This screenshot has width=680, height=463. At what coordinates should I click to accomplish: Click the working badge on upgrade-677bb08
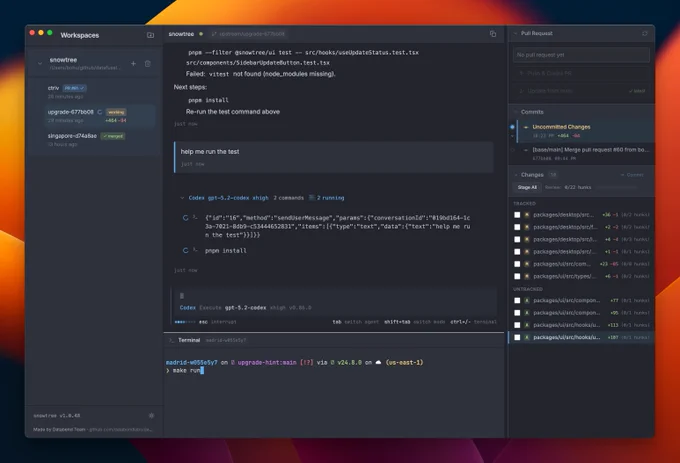coord(116,112)
